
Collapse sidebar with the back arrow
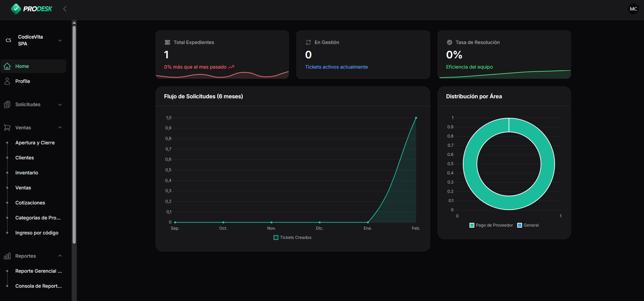[x=65, y=9]
